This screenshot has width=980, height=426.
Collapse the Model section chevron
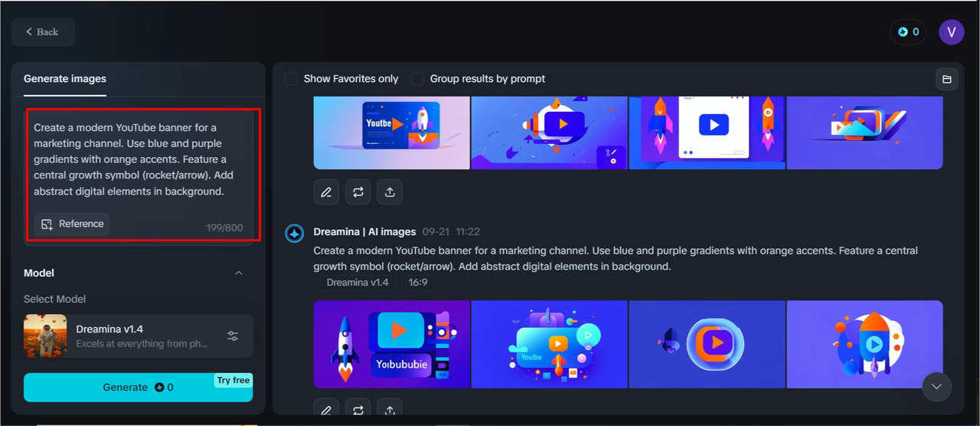coord(239,273)
